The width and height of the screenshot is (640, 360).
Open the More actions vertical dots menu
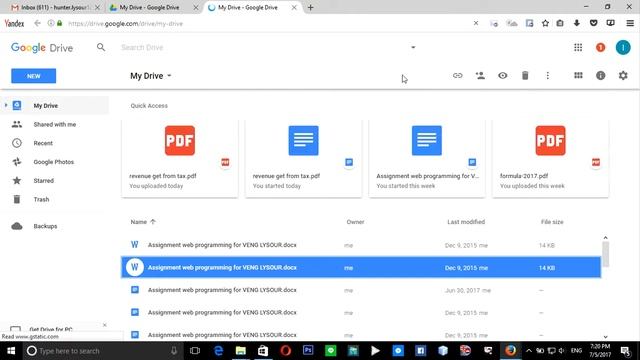point(548,76)
